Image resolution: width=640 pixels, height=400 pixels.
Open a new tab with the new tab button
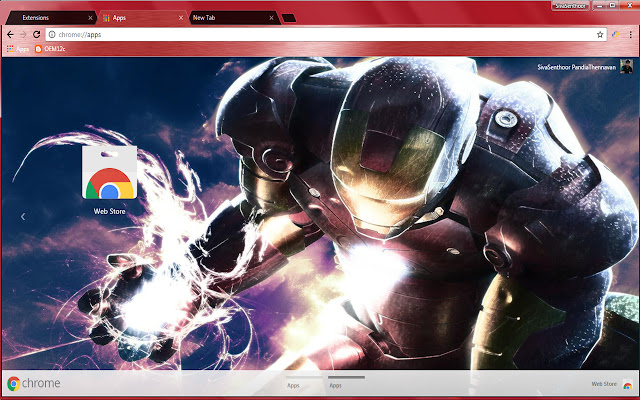(x=289, y=18)
